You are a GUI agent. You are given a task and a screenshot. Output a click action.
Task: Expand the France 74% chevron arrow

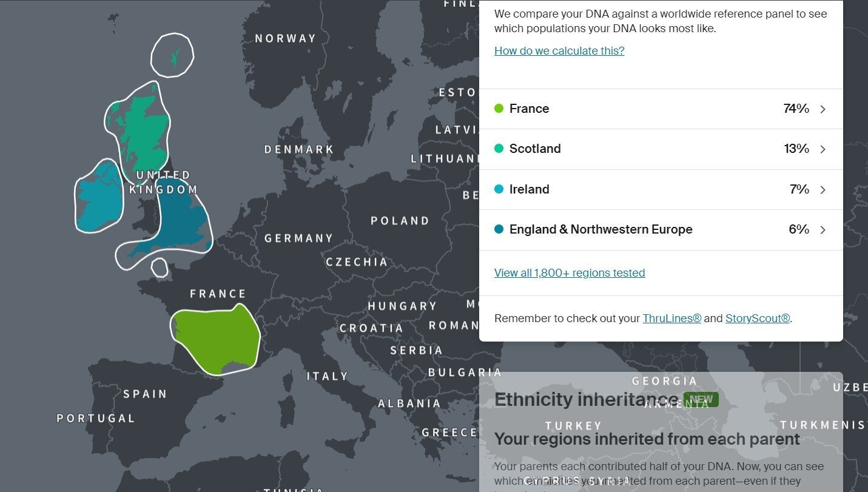tap(823, 109)
